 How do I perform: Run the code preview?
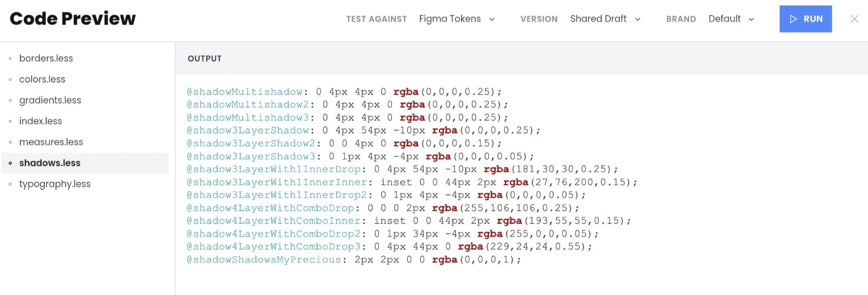(806, 19)
